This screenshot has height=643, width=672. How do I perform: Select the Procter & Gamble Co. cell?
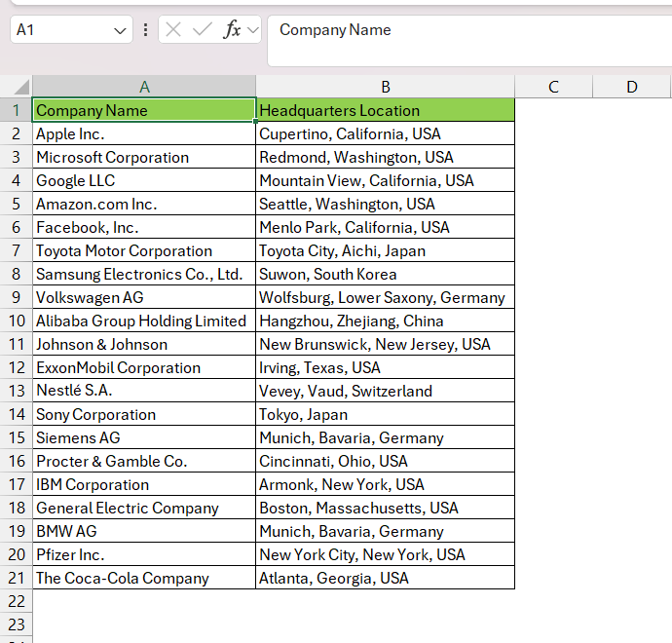[x=144, y=461]
